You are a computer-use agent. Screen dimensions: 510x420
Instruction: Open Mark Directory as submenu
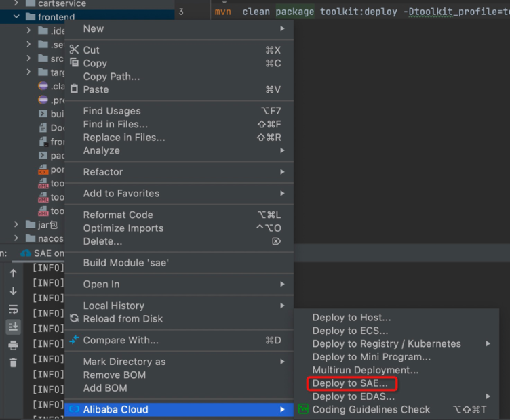179,362
